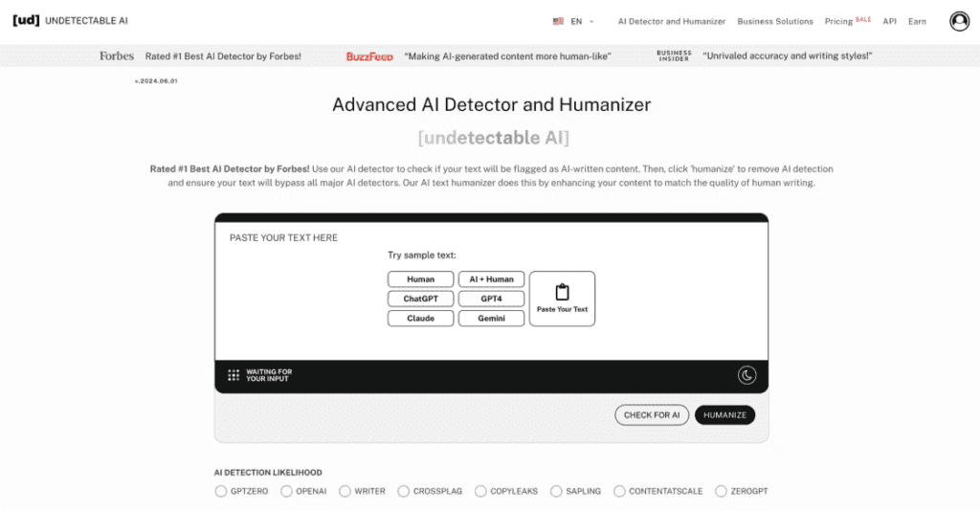Click the [undetectable AI] subtitle text
The image size is (980, 511).
494,138
